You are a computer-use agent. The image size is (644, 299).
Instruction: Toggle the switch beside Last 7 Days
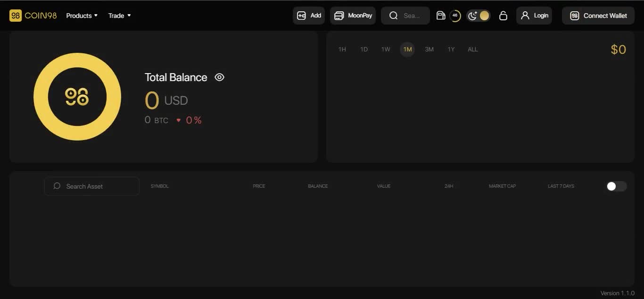[616, 186]
